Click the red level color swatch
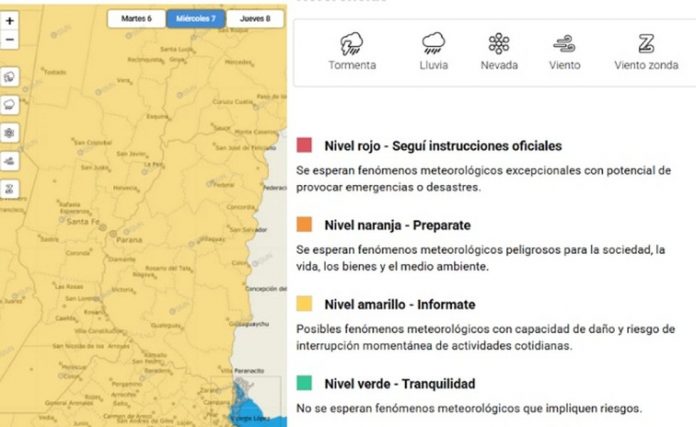The width and height of the screenshot is (696, 427). 304,145
